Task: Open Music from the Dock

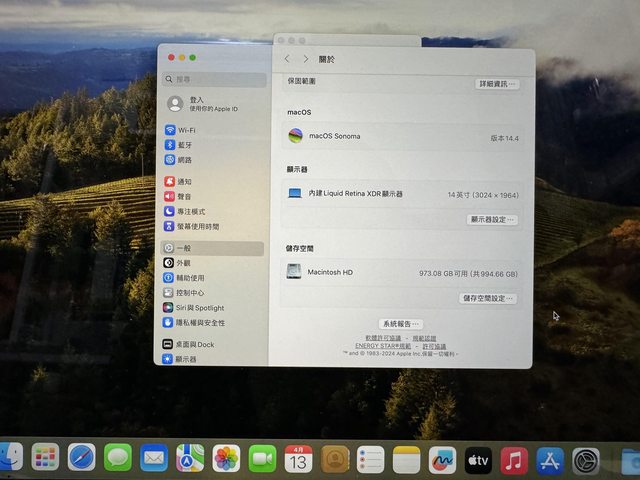Action: tap(514, 461)
